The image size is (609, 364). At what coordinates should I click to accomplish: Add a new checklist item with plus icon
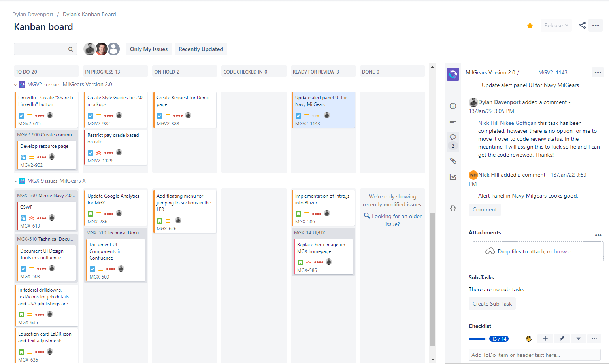[545, 338]
